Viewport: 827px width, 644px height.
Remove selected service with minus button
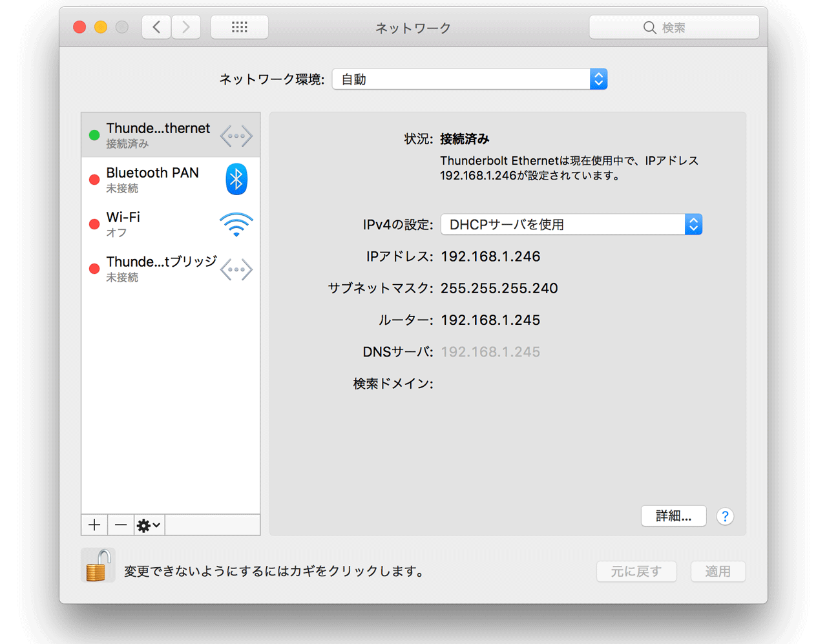coord(121,525)
